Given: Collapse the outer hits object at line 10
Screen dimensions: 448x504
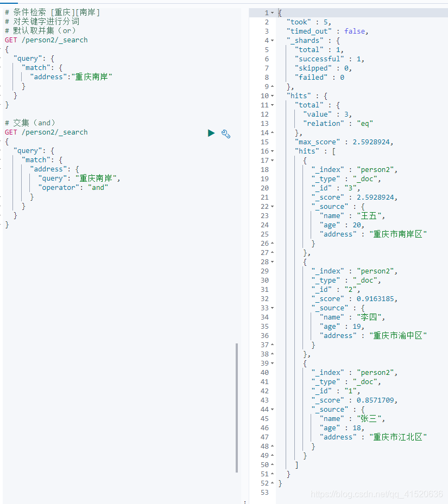Looking at the screenshot, I should (272, 96).
